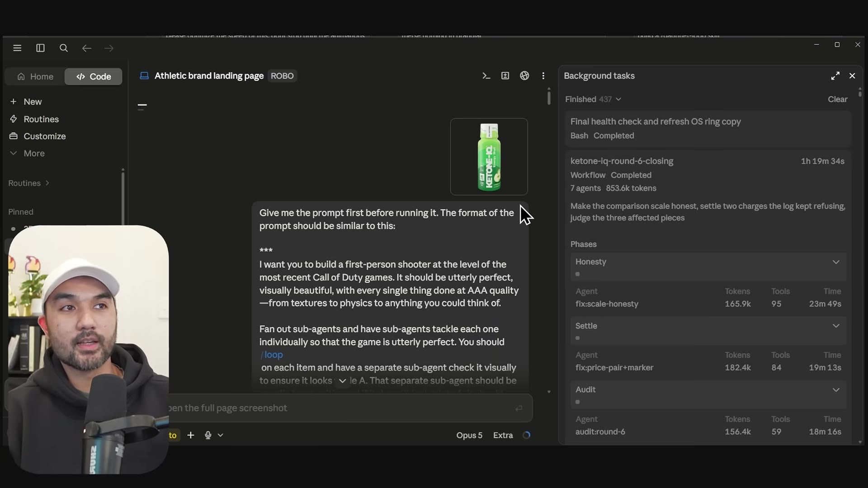868x488 pixels.
Task: Open the Ketone-IQ bottle image thumbnail
Action: click(489, 157)
